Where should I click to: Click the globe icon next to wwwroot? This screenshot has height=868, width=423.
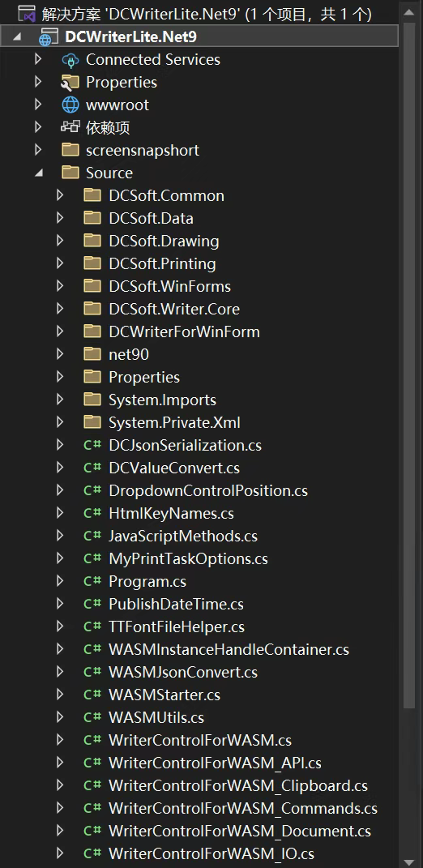click(x=70, y=105)
